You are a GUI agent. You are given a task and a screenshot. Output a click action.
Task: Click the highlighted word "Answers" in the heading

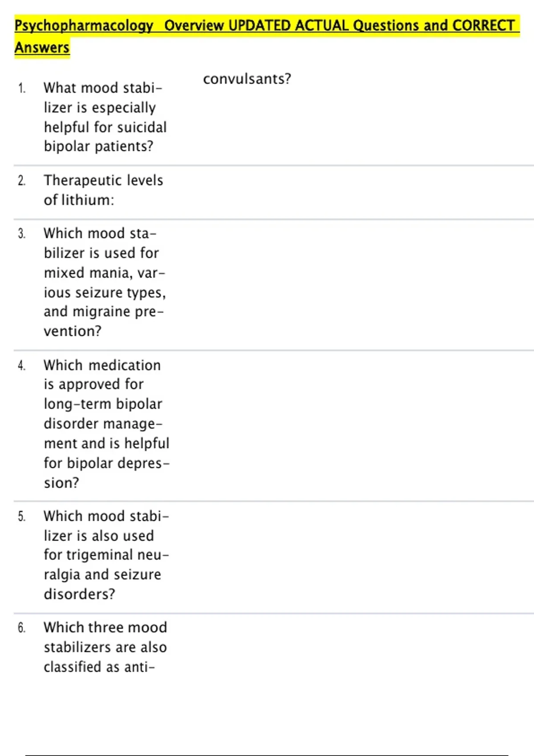click(x=42, y=48)
